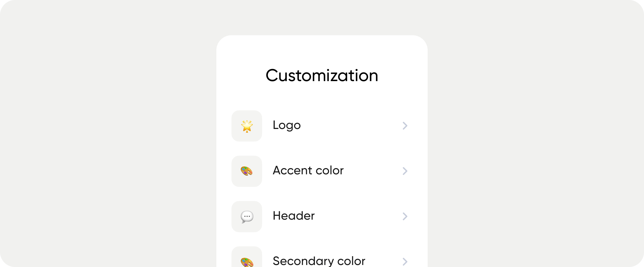Image resolution: width=644 pixels, height=267 pixels.
Task: Click the star icon next to Logo
Action: (247, 125)
